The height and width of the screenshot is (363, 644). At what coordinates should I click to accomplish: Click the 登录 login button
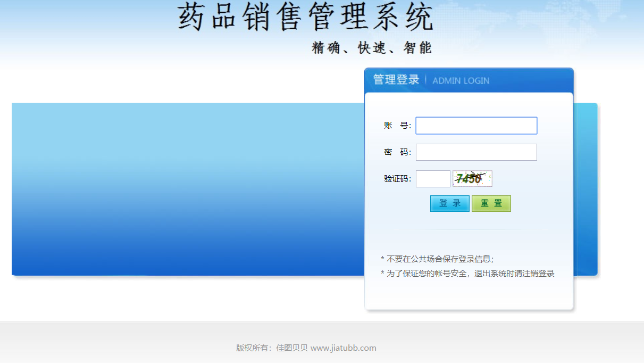pos(449,203)
